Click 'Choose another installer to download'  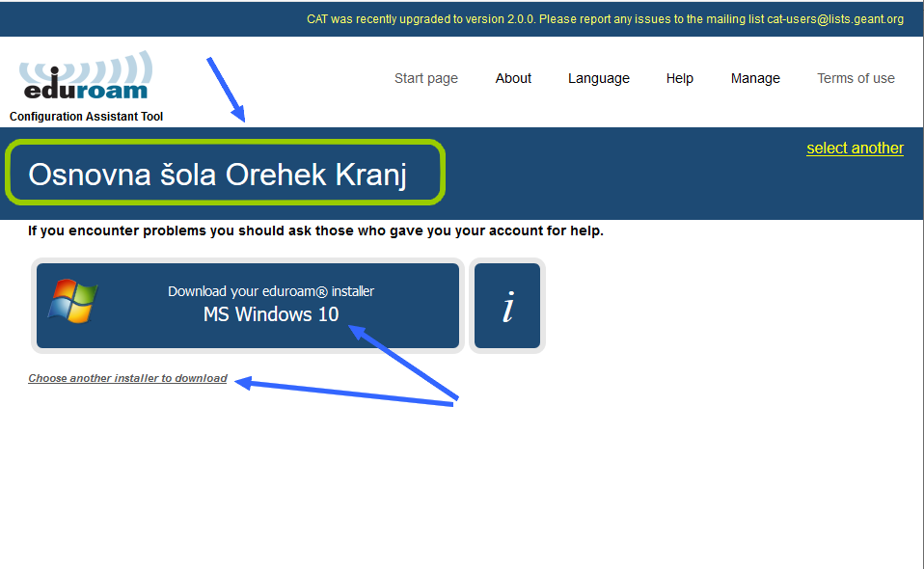(128, 378)
